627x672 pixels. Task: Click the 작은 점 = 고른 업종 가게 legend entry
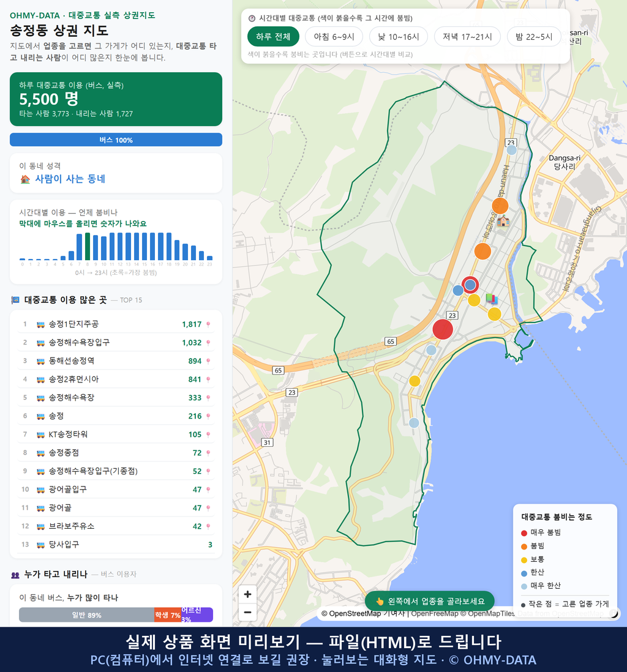pos(565,604)
